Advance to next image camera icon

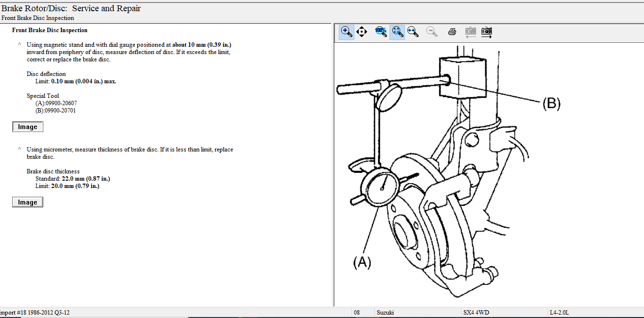[x=486, y=32]
